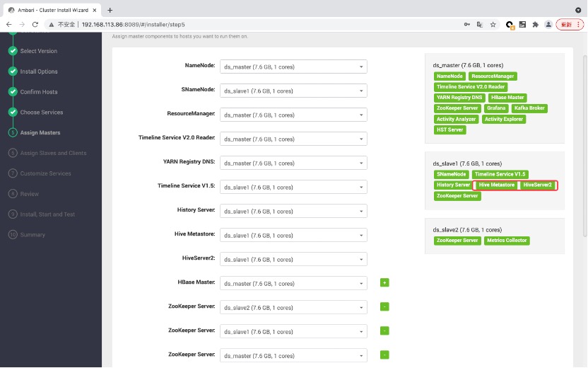Click Activity Explorer tag
Screen dimensions: 588x368
(x=503, y=119)
